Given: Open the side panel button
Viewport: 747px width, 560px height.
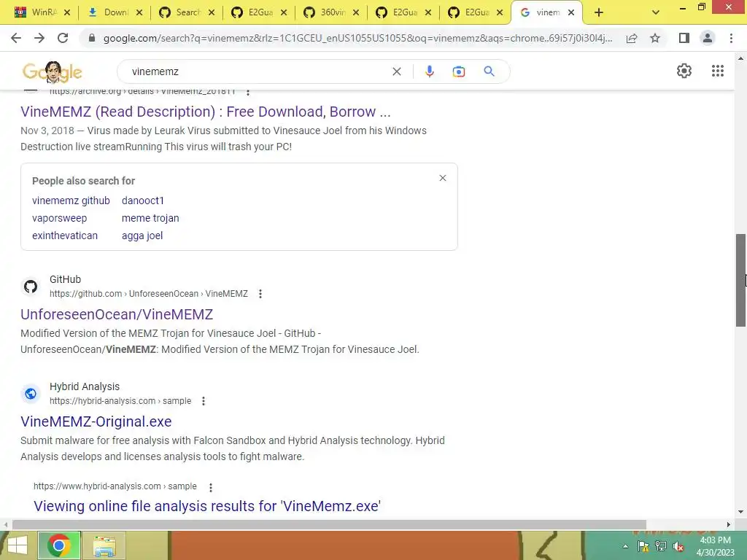Looking at the screenshot, I should coord(684,38).
